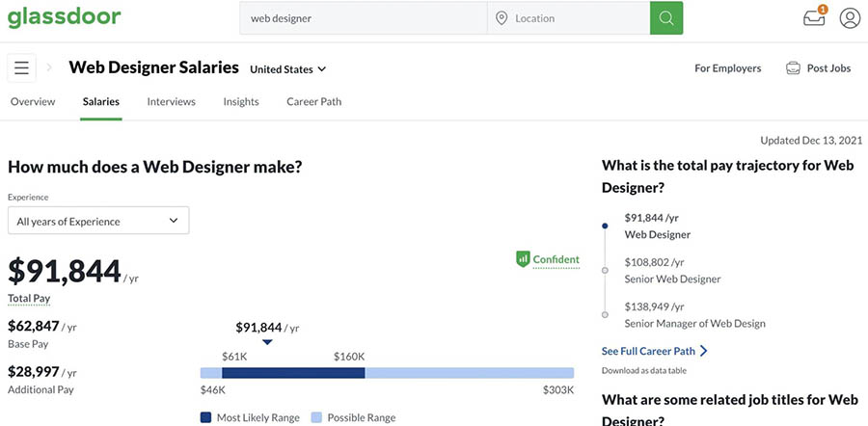Switch to the Overview tab

click(x=33, y=101)
